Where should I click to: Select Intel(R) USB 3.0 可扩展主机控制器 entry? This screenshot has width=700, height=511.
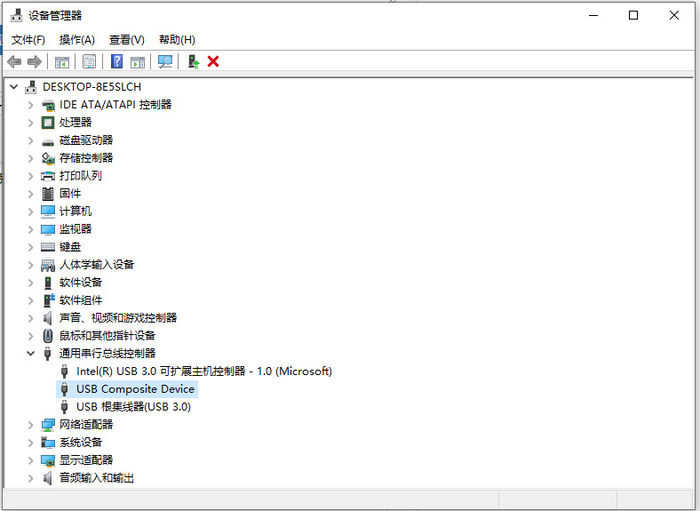point(204,371)
